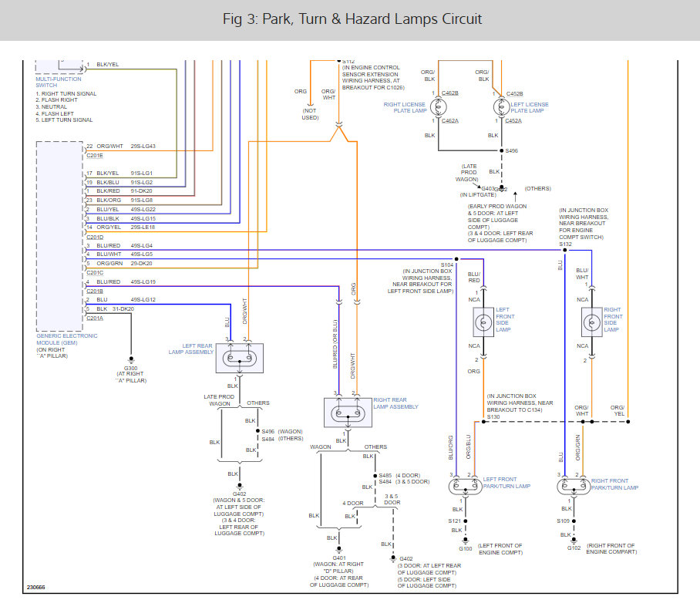
Task: Select the S130 splice dot
Action: (x=483, y=422)
